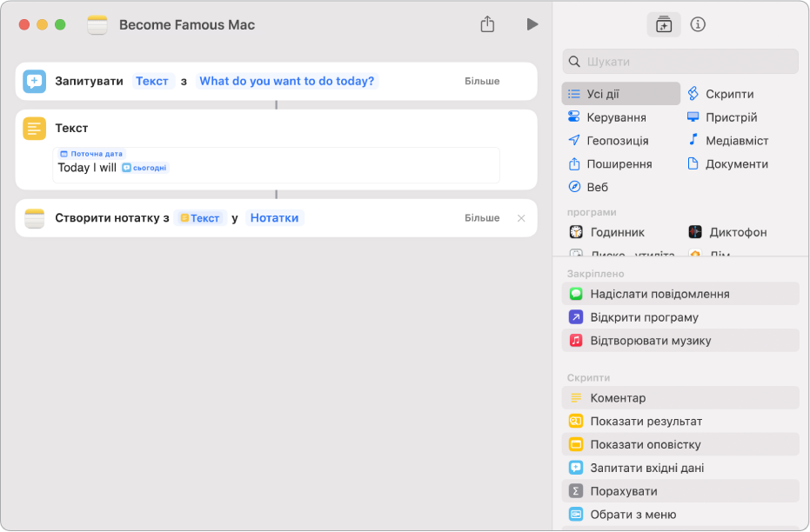
Task: Run the shortcut with the play button
Action: (x=532, y=24)
